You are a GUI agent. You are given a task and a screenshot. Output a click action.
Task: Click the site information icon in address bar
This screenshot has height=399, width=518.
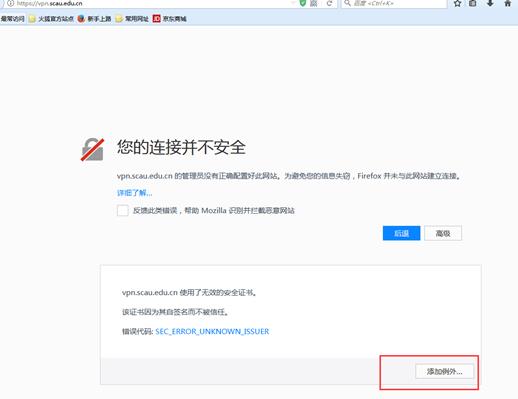(x=11, y=3)
